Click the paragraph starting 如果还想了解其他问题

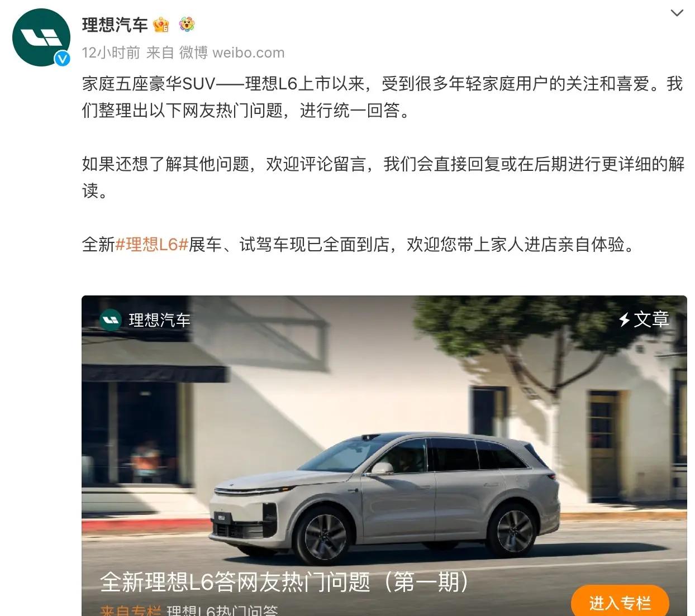383,178
